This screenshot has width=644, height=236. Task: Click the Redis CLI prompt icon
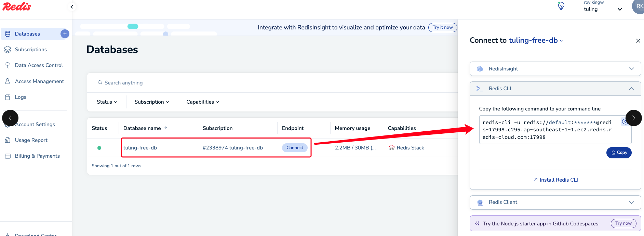(480, 89)
